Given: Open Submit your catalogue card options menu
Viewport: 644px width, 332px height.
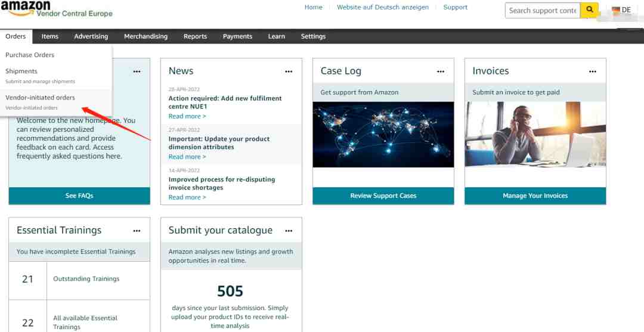Looking at the screenshot, I should pyautogui.click(x=289, y=231).
